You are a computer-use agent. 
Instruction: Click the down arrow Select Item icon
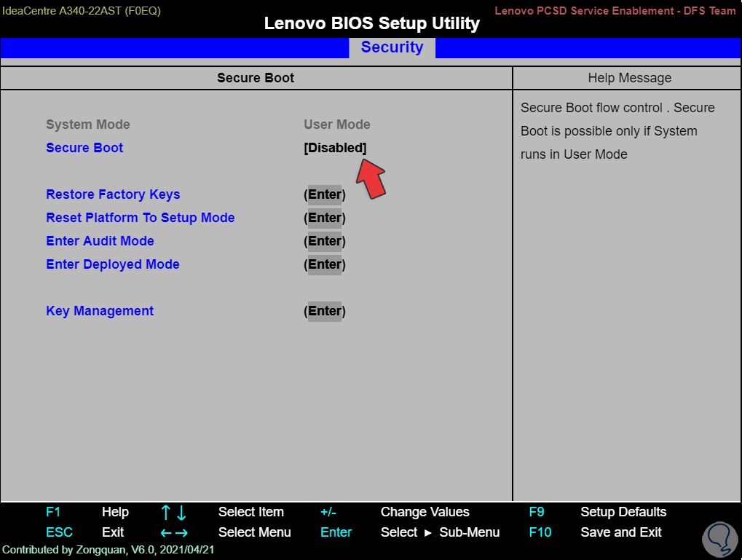(181, 513)
